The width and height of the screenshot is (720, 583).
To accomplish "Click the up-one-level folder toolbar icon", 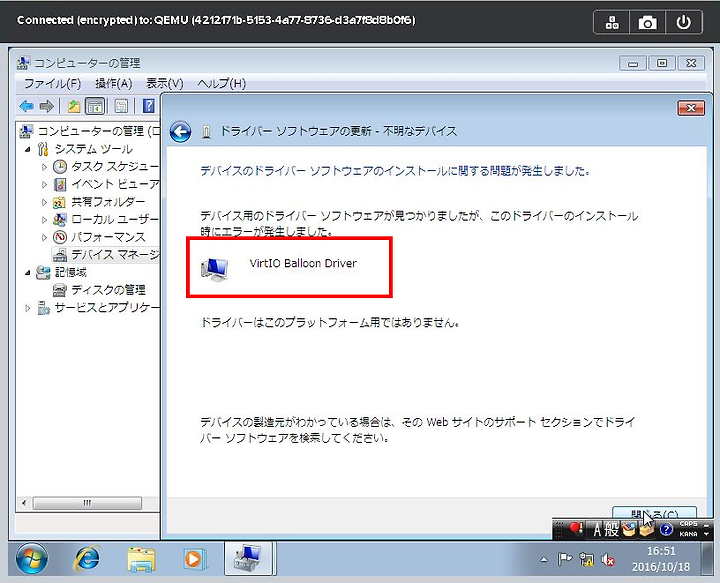I will [73, 106].
